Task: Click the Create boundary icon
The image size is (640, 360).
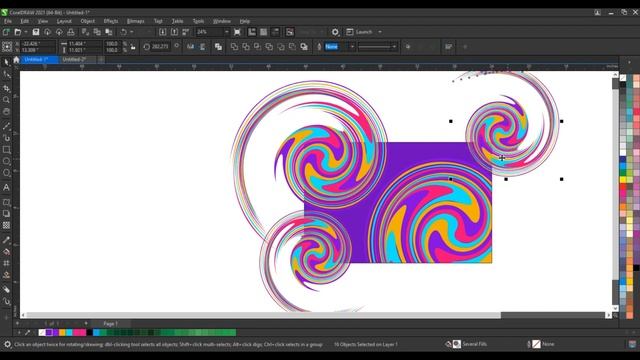Action: point(304,47)
